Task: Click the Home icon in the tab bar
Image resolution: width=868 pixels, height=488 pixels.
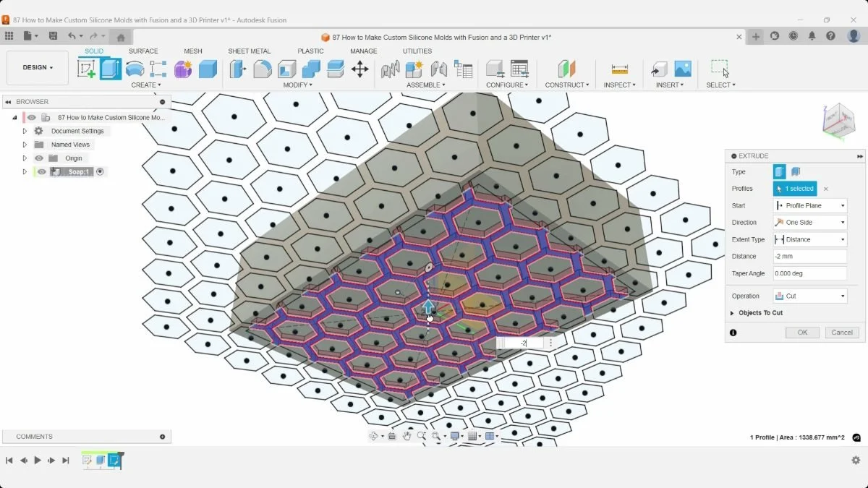Action: tap(121, 37)
